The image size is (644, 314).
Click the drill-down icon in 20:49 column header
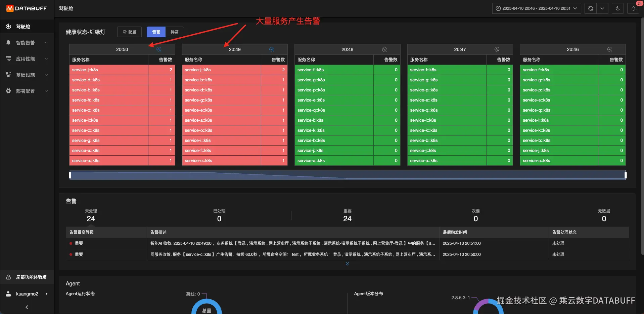[272, 49]
